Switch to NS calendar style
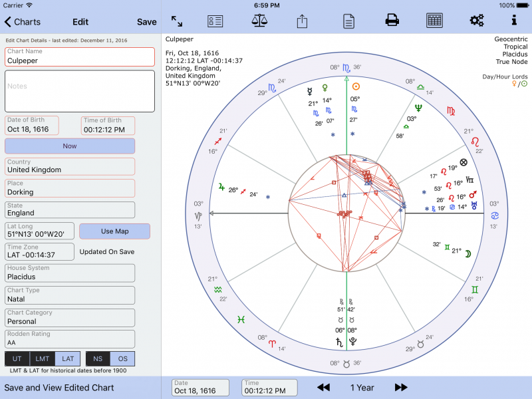The image size is (532, 399). coord(97,358)
